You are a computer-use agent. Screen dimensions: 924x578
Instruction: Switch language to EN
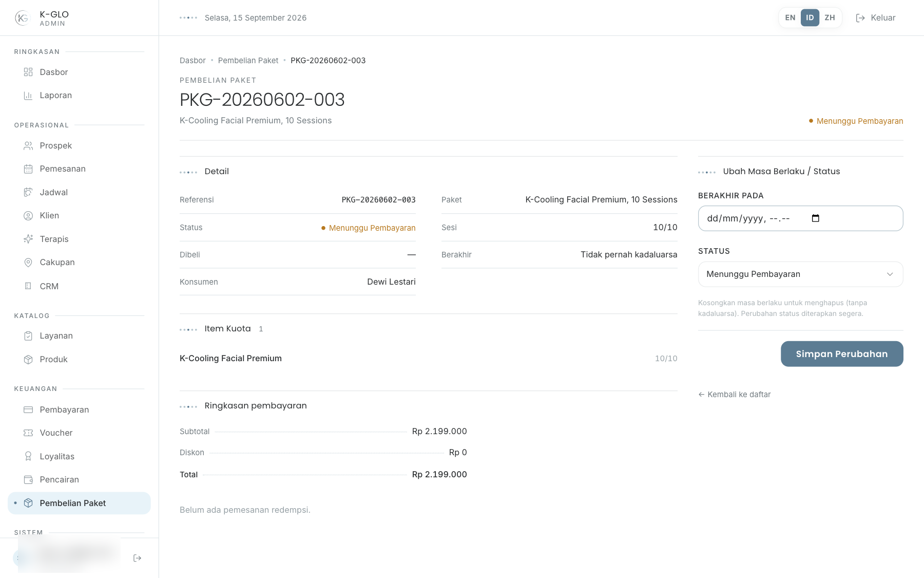790,17
